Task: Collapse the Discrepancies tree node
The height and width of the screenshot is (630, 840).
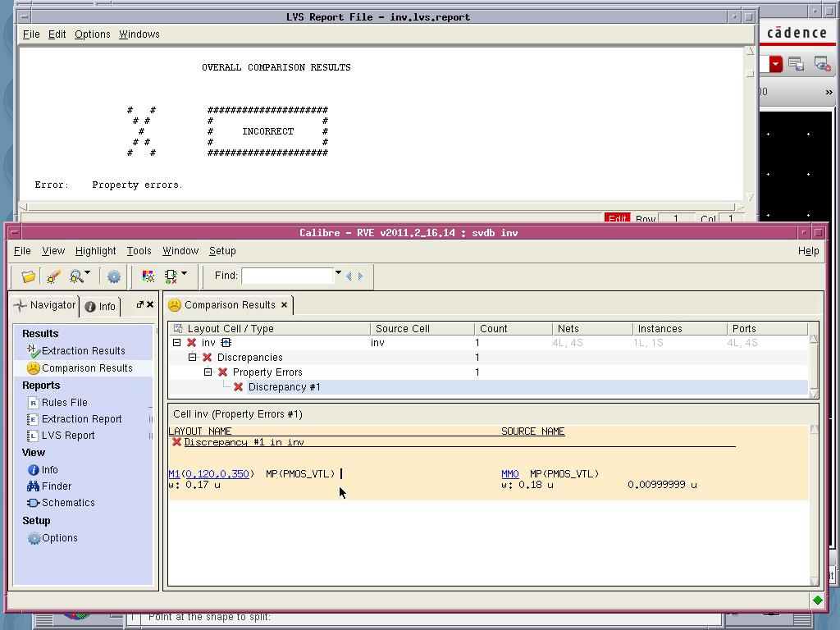Action: coord(192,358)
